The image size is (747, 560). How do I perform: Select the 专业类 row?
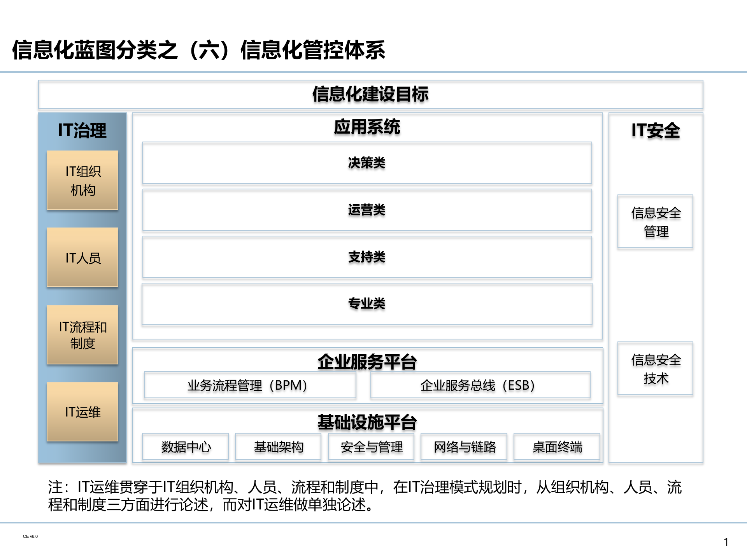367,304
